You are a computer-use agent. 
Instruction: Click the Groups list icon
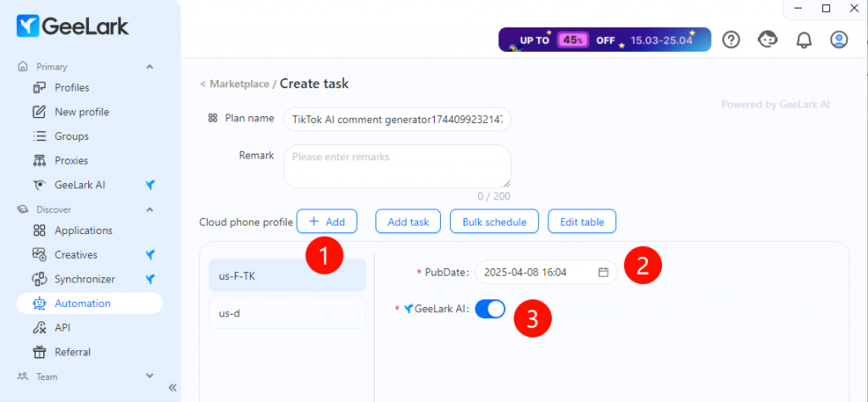tap(39, 137)
